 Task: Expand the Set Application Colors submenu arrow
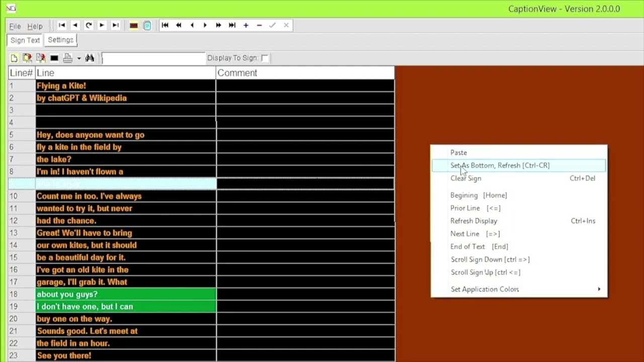599,289
